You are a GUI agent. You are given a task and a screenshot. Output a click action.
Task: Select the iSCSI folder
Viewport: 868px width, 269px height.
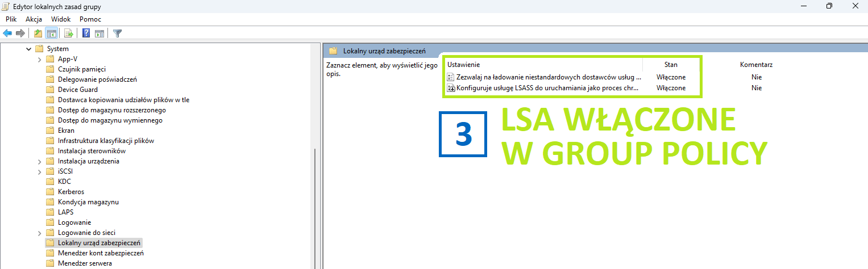tap(65, 171)
